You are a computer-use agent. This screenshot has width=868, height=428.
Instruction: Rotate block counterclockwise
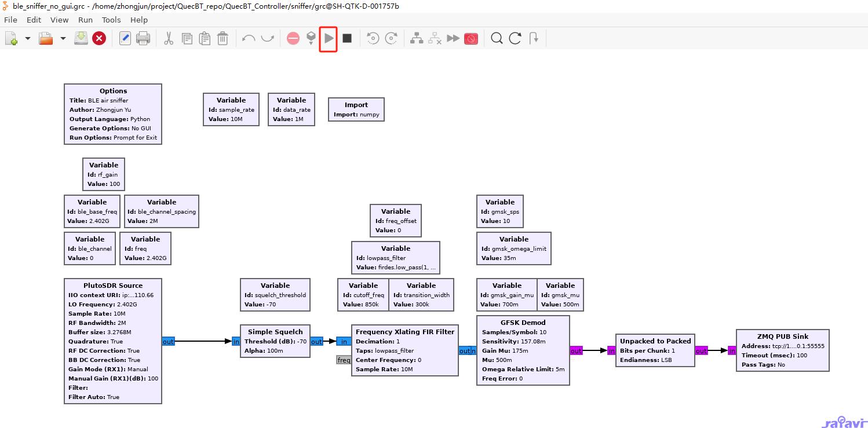pos(373,39)
